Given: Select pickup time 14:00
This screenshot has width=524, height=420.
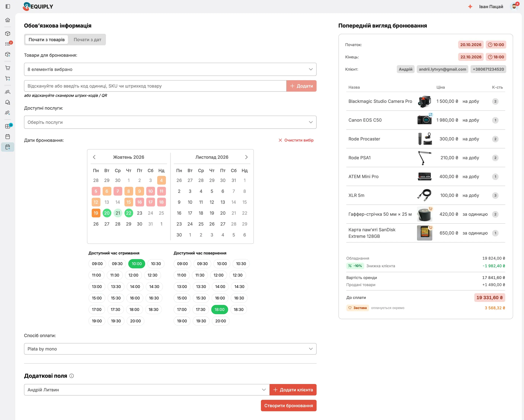Looking at the screenshot, I should coord(135,287).
